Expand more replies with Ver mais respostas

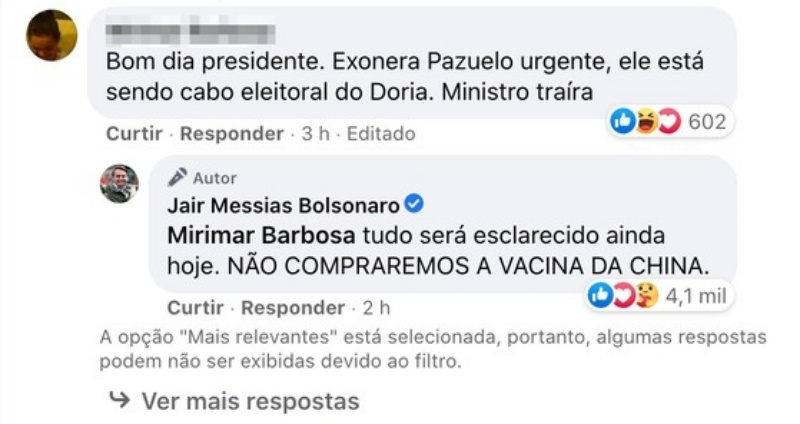[x=250, y=402]
